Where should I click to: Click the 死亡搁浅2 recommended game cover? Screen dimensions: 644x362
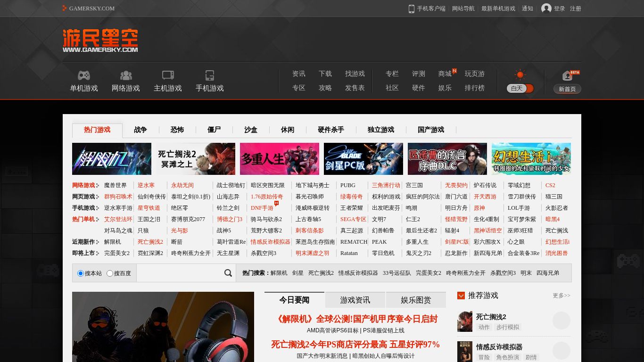[465, 321]
